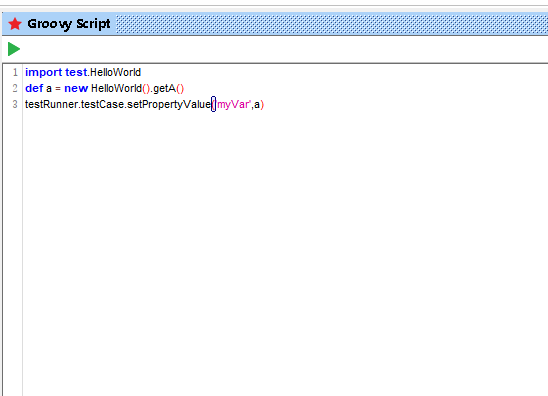Click line number 3 in the gutter

tap(15, 104)
